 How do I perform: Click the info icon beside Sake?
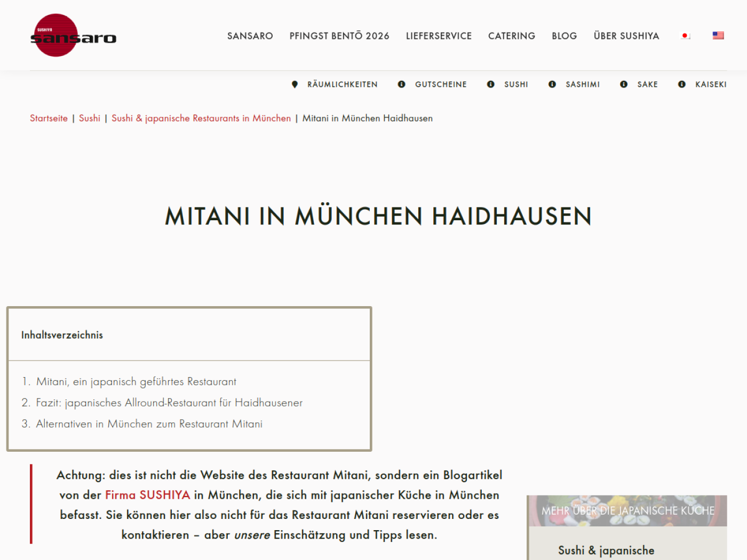tap(624, 84)
